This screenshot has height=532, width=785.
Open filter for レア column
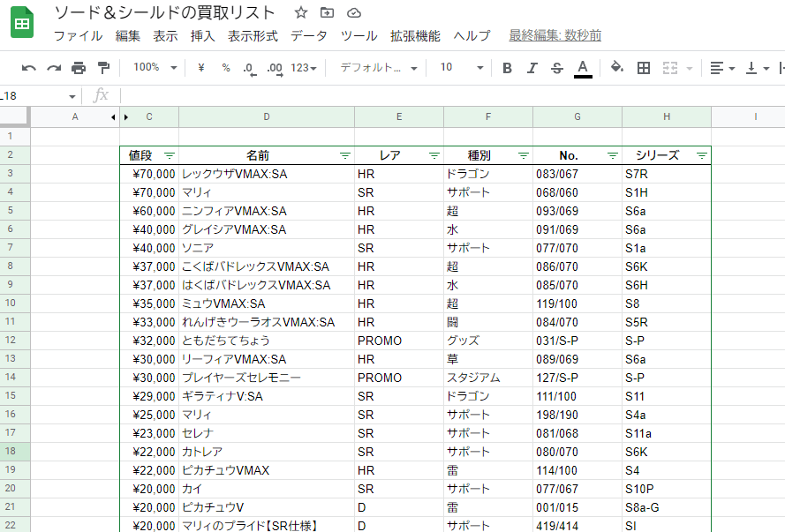pos(434,155)
